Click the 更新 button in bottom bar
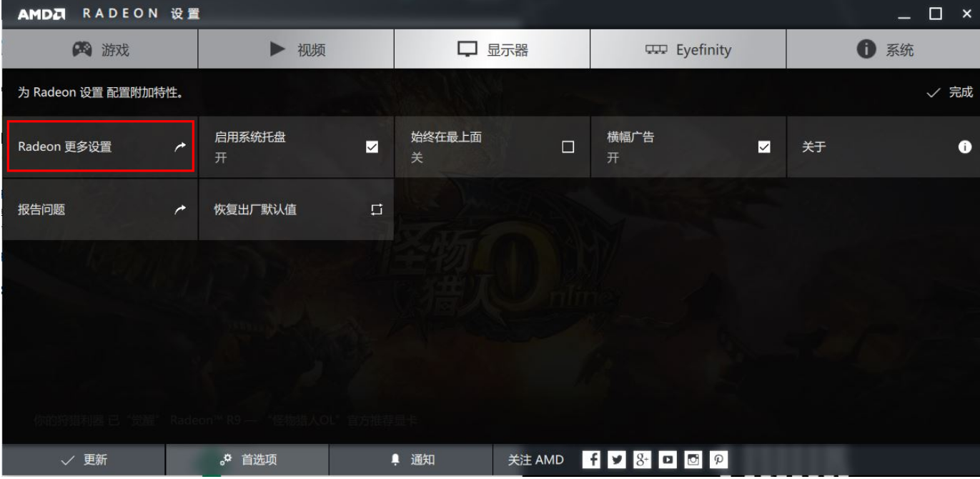This screenshot has height=479, width=980. [x=84, y=460]
